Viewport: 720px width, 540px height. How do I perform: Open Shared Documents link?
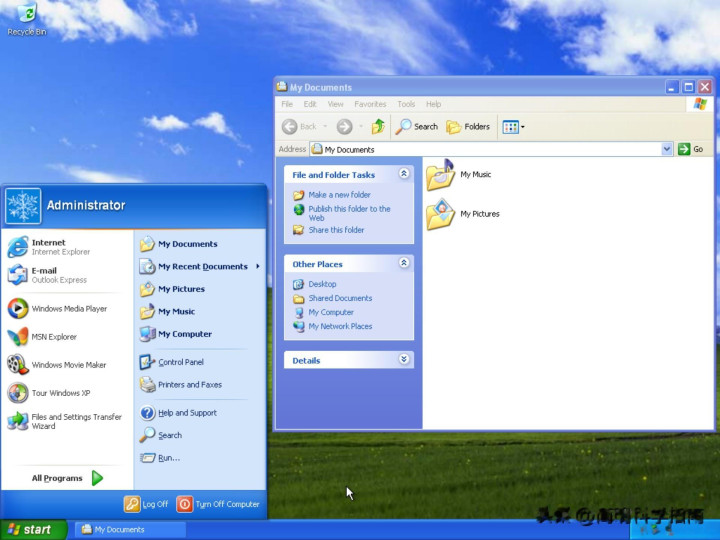[x=332, y=298]
